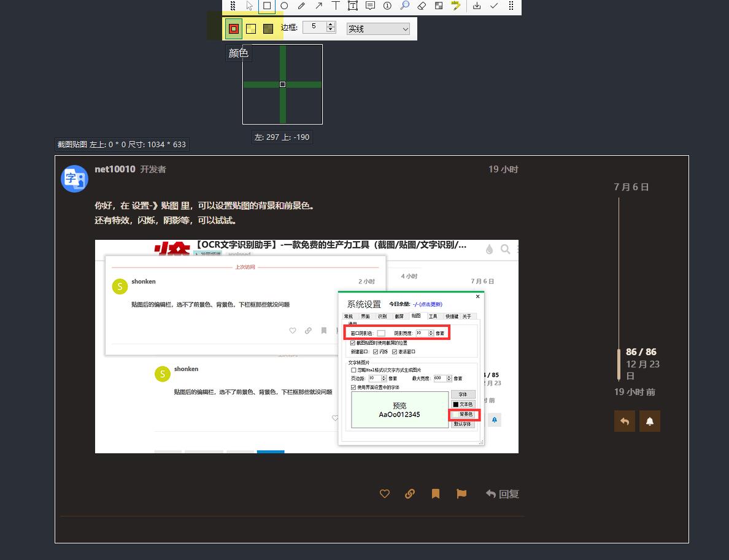Click the border width value field
Viewport: 729px width, 560px height.
tap(315, 27)
